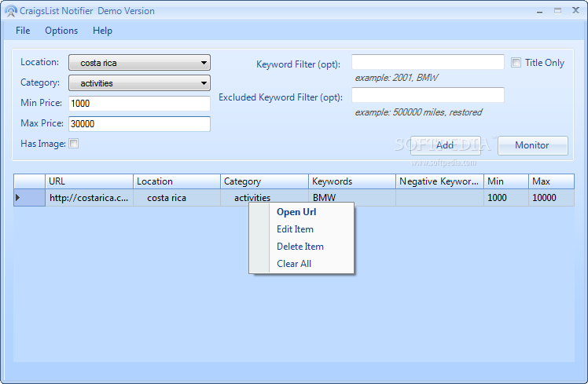
Task: Toggle the Has Image checkbox
Action: pos(74,144)
